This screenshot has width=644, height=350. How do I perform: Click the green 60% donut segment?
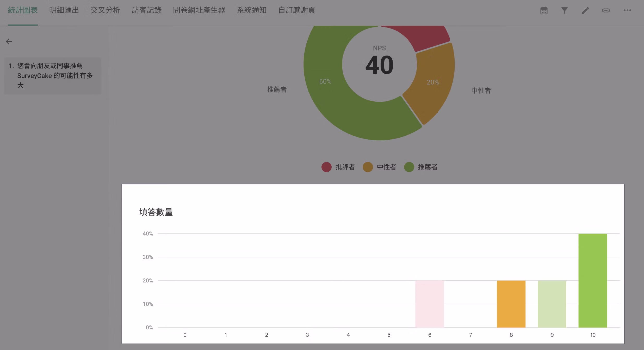(325, 82)
